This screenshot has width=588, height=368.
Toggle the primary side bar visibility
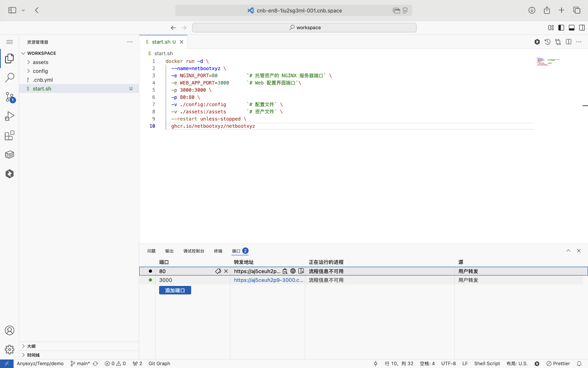coord(561,28)
